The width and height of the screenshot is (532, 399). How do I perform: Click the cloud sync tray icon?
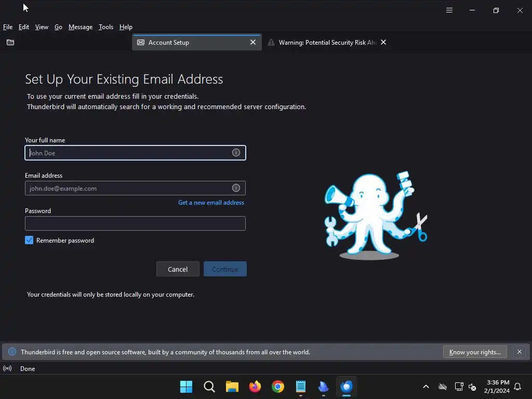[443, 387]
